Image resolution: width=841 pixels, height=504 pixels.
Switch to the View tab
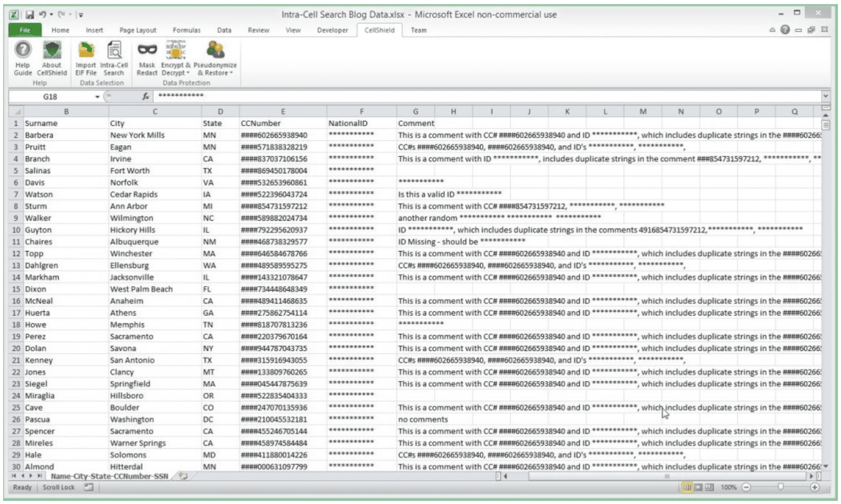tap(293, 30)
